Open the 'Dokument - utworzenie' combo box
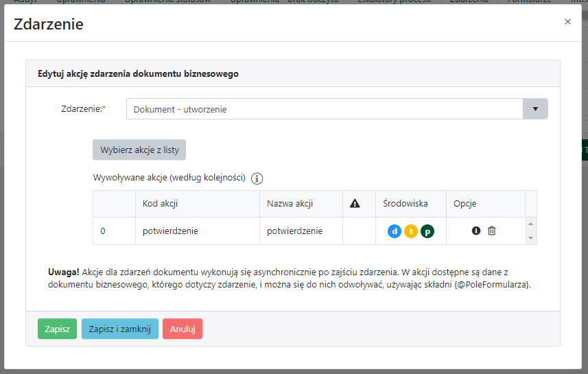This screenshot has width=588, height=374. 325,109
